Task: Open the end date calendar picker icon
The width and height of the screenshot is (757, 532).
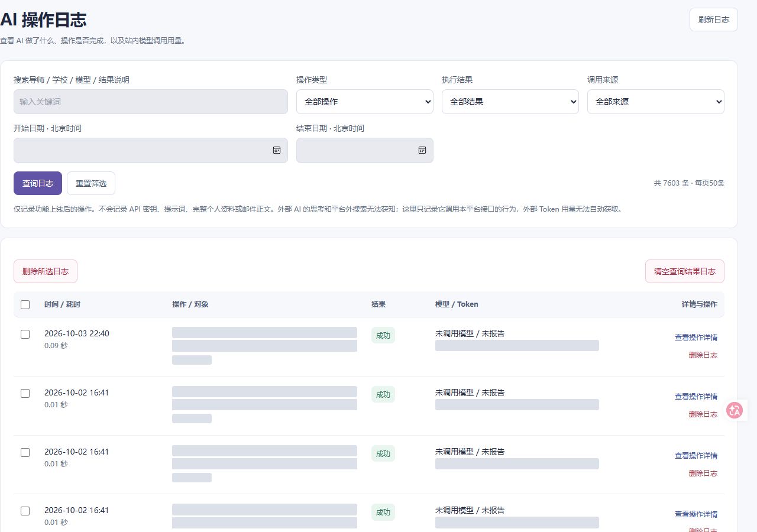Action: click(x=422, y=150)
